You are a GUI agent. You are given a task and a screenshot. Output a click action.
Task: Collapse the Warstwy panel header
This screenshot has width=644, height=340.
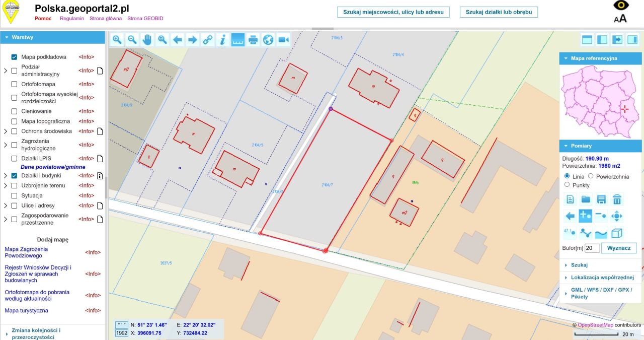(x=52, y=37)
